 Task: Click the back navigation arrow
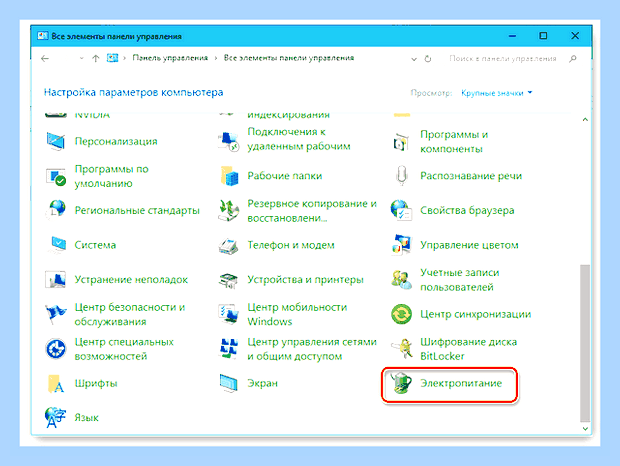(x=45, y=58)
